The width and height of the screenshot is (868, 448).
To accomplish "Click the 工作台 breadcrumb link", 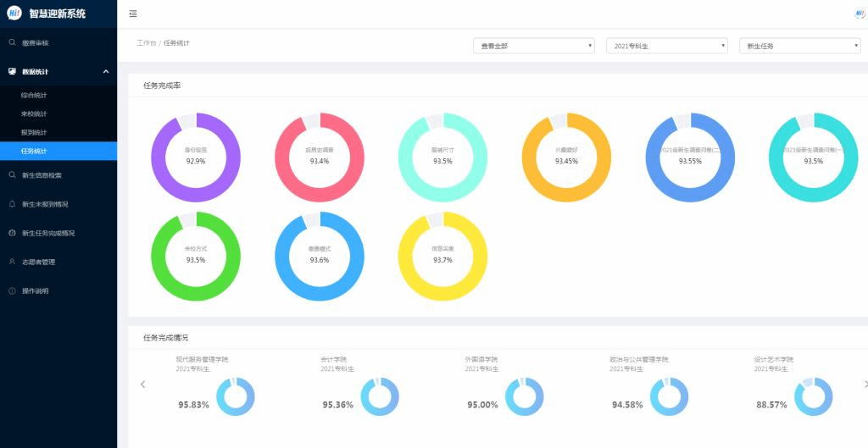I will (x=146, y=42).
